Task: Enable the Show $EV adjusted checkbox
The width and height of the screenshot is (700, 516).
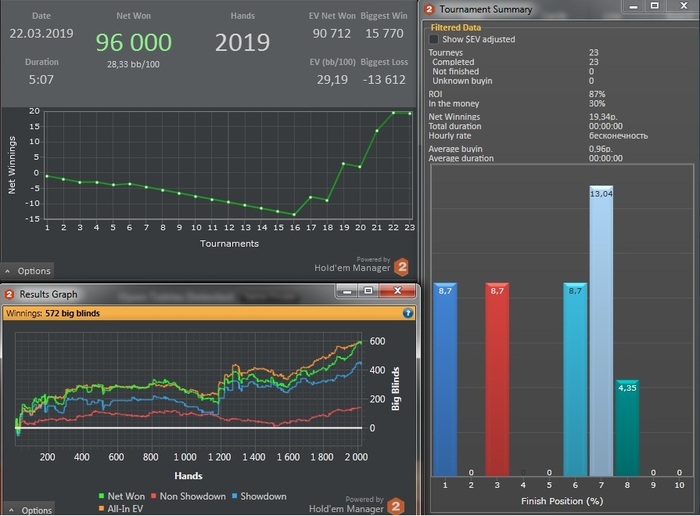Action: 433,39
